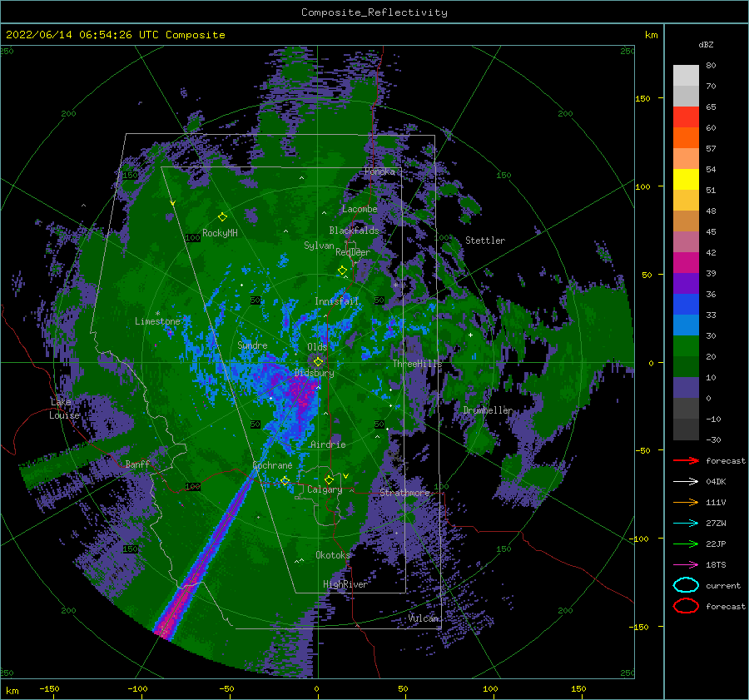
Task: Select the magenta 18TS legend arrow
Action: point(686,565)
